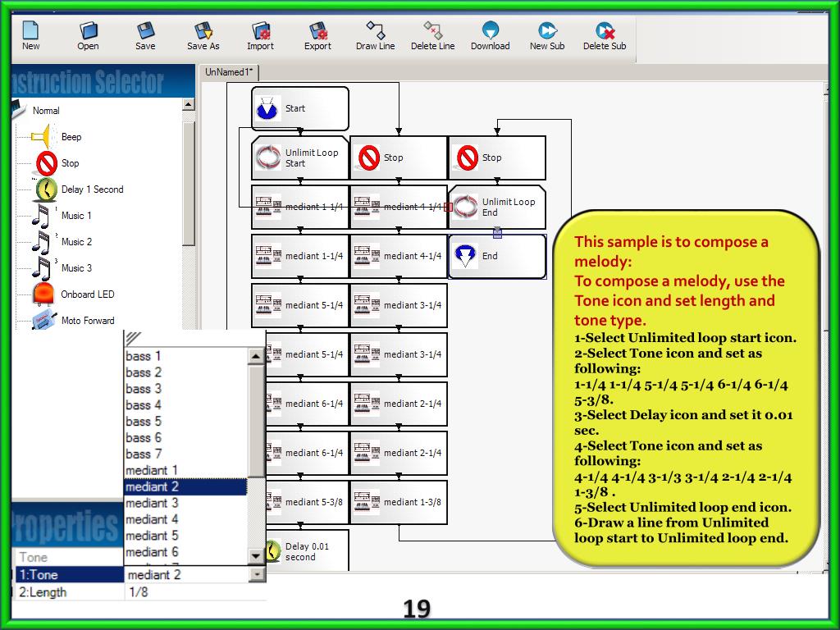This screenshot has width=840, height=630.
Task: Create a New Sub routine
Action: tap(547, 35)
